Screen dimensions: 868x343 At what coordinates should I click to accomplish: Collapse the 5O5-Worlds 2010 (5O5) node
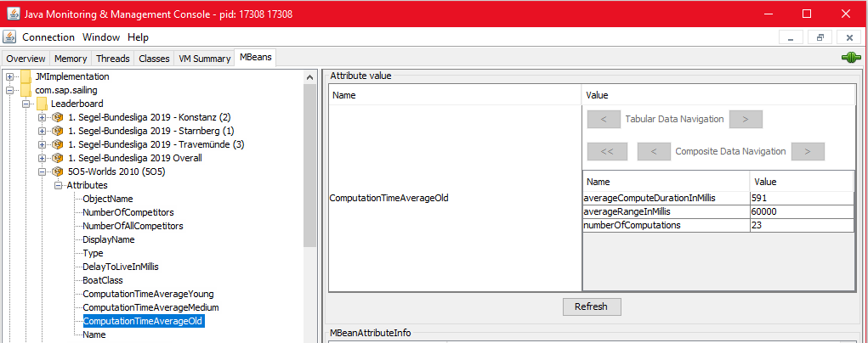point(42,171)
